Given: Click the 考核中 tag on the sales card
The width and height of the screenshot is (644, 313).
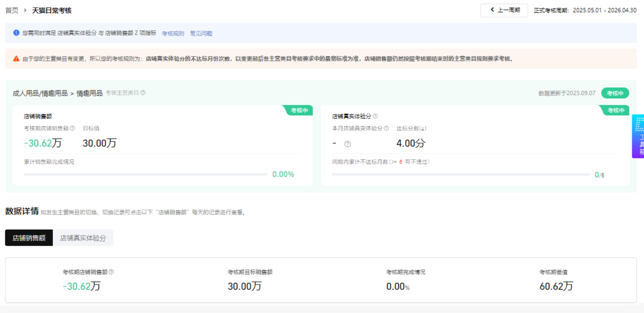Looking at the screenshot, I should pos(299,111).
